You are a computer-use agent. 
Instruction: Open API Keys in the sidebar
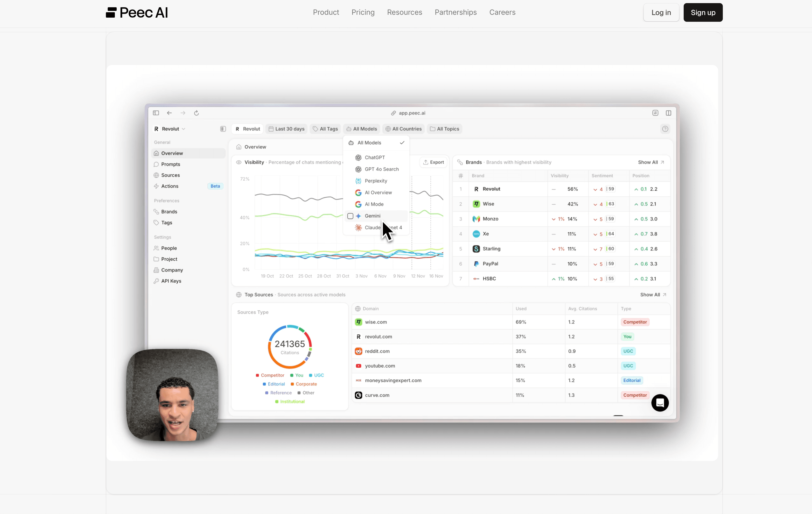coord(188,281)
